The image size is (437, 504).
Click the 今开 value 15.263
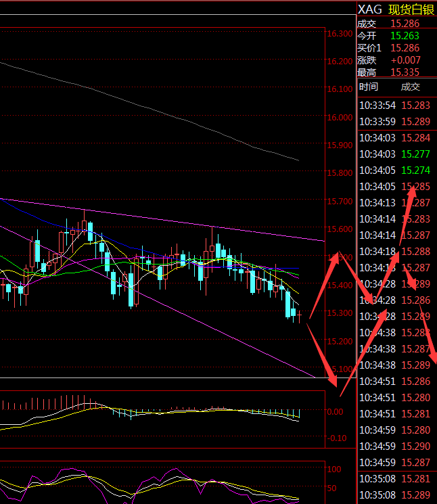[x=405, y=36]
